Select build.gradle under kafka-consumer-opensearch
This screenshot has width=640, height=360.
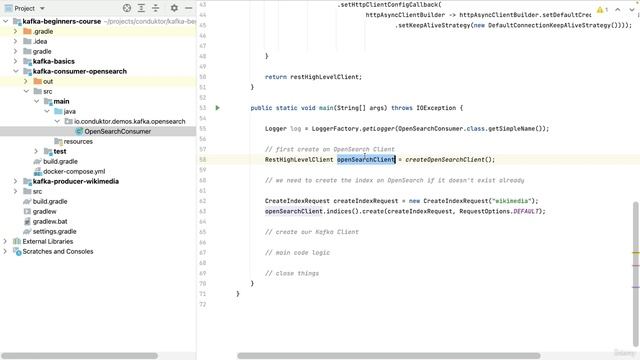tap(60, 161)
